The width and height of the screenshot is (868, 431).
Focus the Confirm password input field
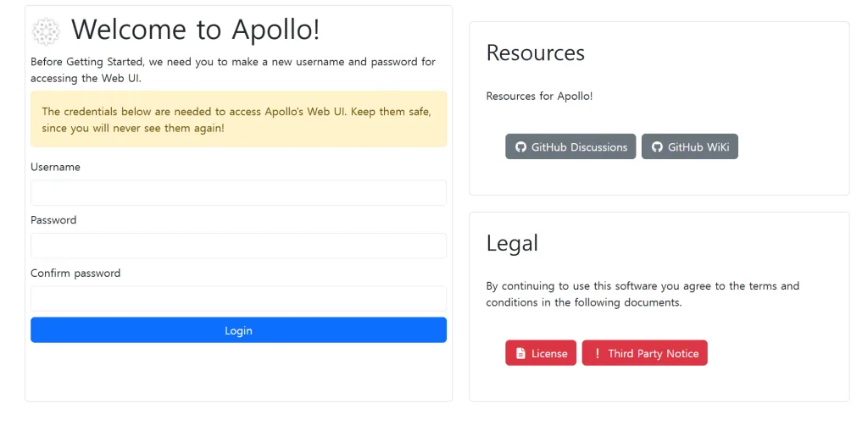point(238,299)
